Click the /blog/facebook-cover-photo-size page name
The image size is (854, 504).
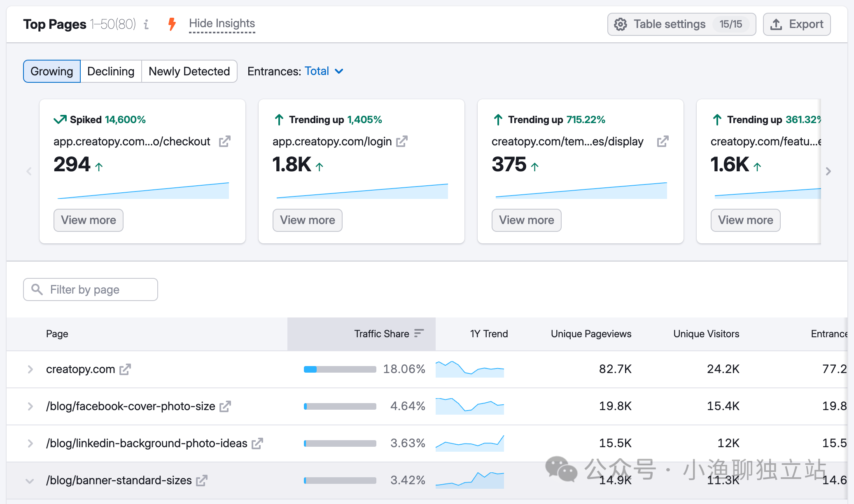[x=131, y=406]
